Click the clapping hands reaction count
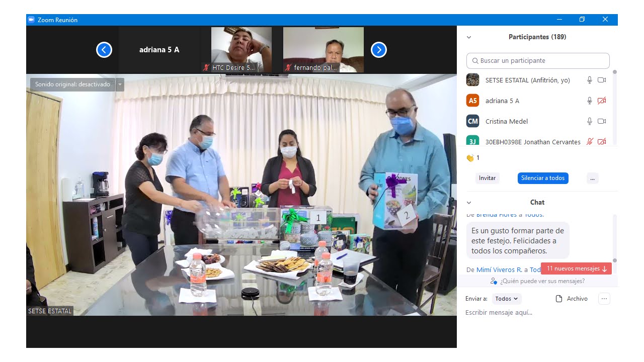The height and width of the screenshot is (362, 644). coord(473,158)
